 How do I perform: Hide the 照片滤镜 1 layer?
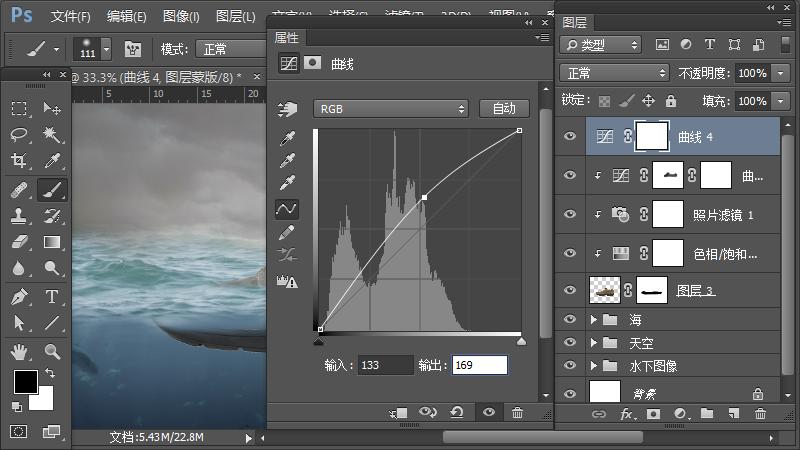click(x=570, y=214)
